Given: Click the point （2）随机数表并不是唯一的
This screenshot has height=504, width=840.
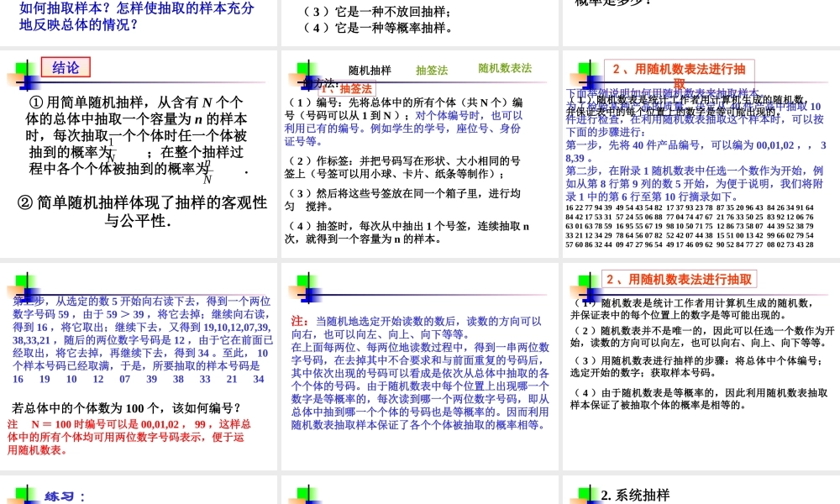Looking at the screenshot, I should click(701, 336).
